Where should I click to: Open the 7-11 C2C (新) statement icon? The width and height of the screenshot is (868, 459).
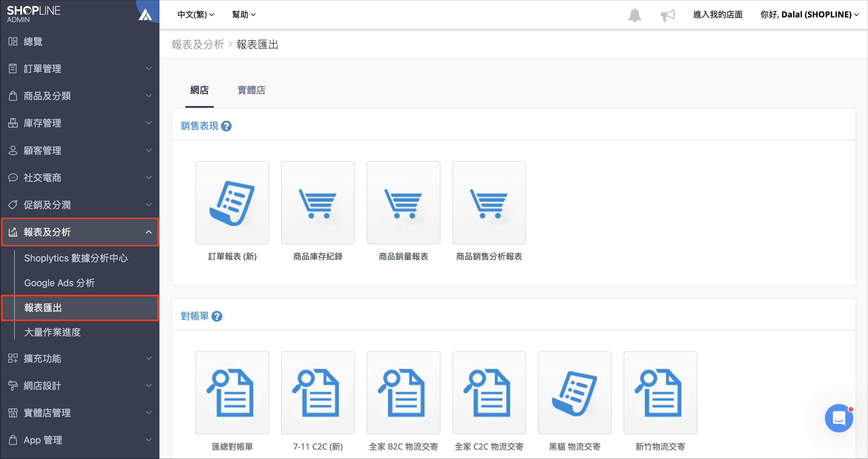click(x=318, y=393)
